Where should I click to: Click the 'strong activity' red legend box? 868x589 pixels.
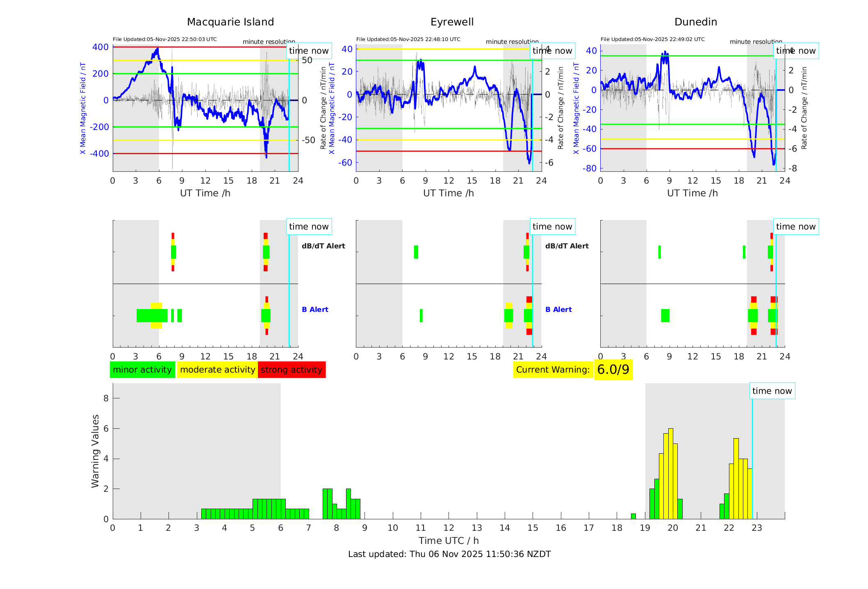coord(292,370)
